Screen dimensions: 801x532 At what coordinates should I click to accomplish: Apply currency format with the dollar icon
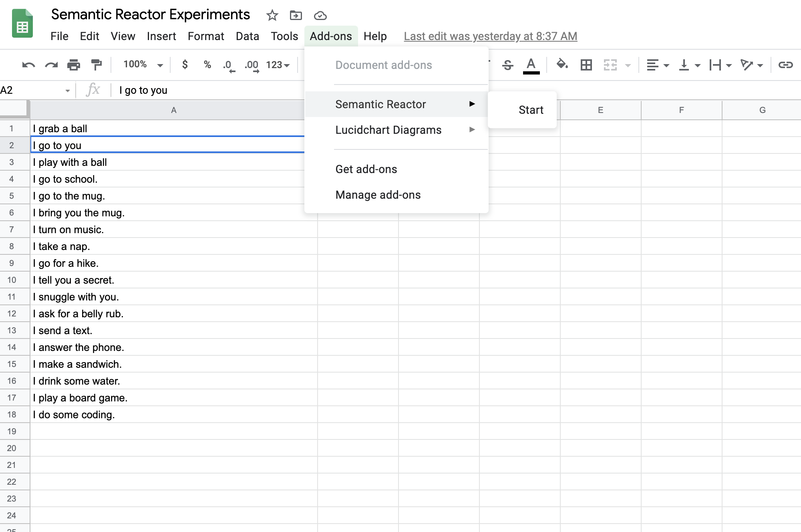185,64
